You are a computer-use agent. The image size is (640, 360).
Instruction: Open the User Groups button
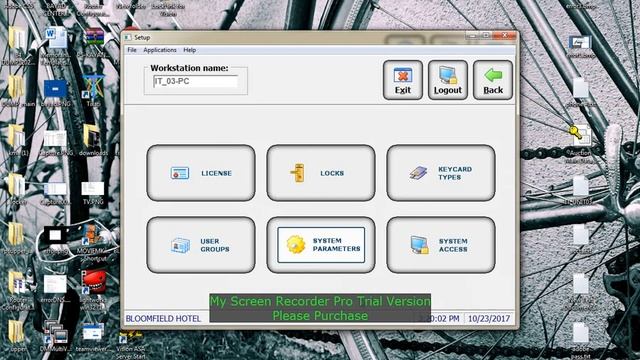[201, 245]
